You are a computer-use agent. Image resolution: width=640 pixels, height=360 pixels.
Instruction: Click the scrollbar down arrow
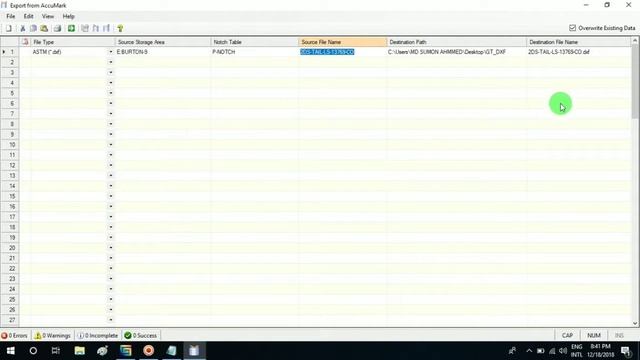click(x=635, y=323)
